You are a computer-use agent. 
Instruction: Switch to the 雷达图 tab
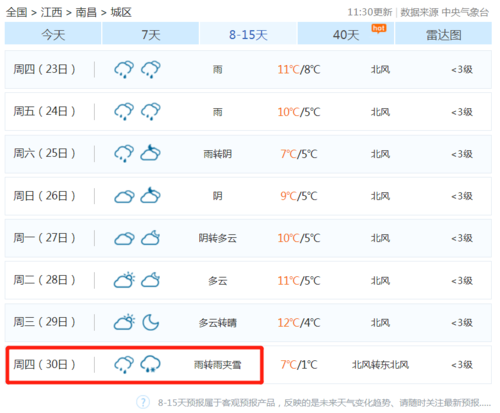(x=443, y=33)
